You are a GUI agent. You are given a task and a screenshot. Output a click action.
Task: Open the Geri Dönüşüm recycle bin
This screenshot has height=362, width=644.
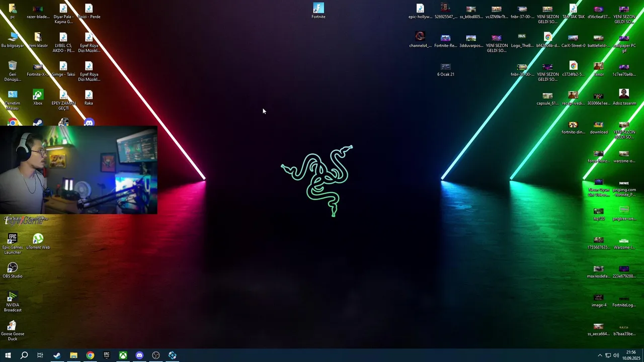13,71
